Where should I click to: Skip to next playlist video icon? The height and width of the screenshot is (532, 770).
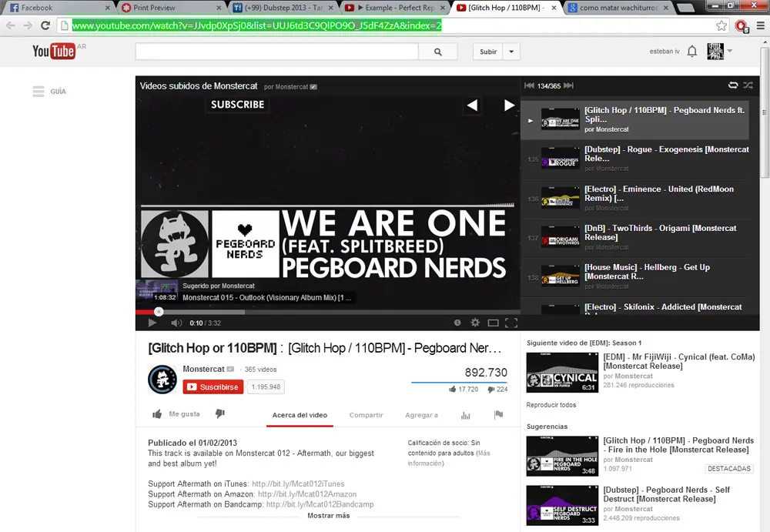(x=568, y=85)
